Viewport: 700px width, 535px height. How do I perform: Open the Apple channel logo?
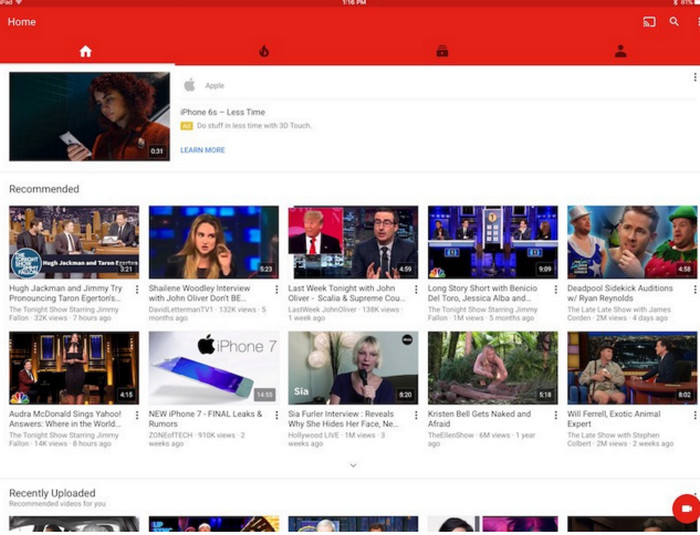(190, 85)
